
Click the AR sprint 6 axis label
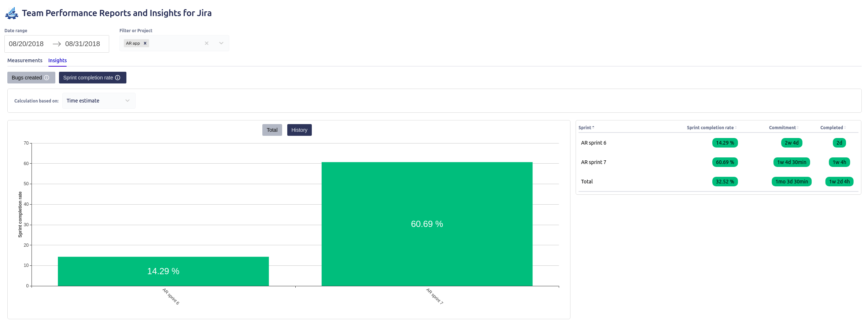pos(171,297)
